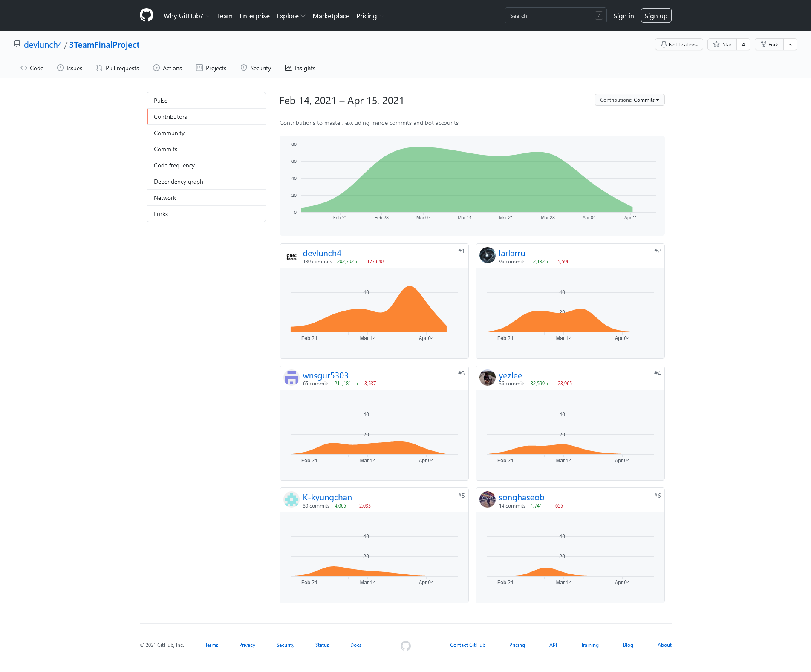Click yezlee's profile avatar

487,378
